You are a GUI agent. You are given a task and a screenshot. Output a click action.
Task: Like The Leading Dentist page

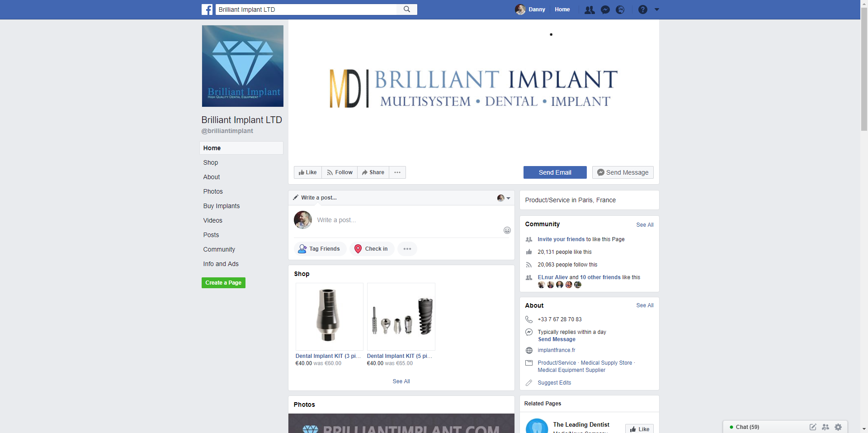tap(639, 429)
